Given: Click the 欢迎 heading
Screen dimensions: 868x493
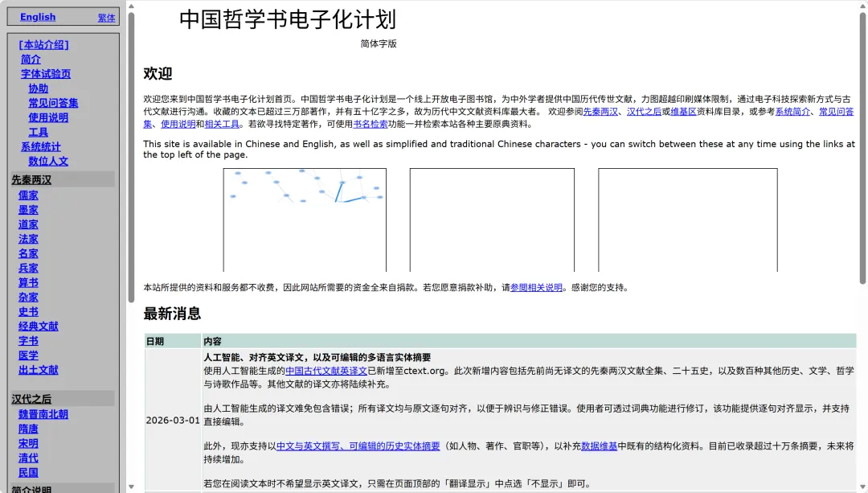Looking at the screenshot, I should [158, 74].
